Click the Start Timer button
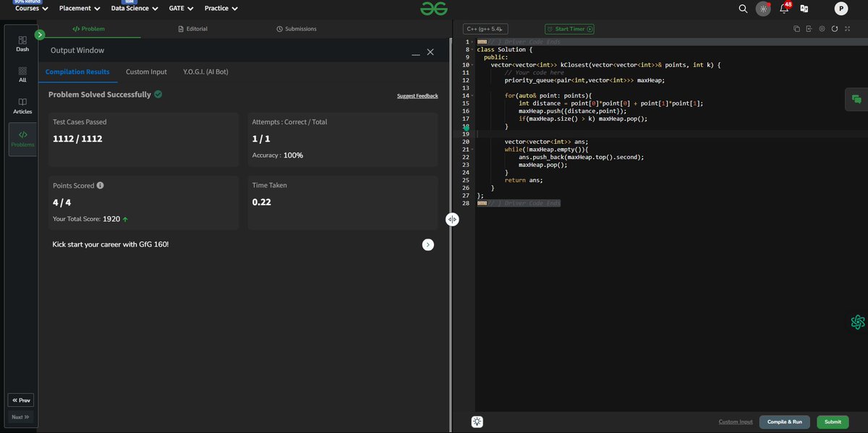The width and height of the screenshot is (868, 433). click(569, 29)
